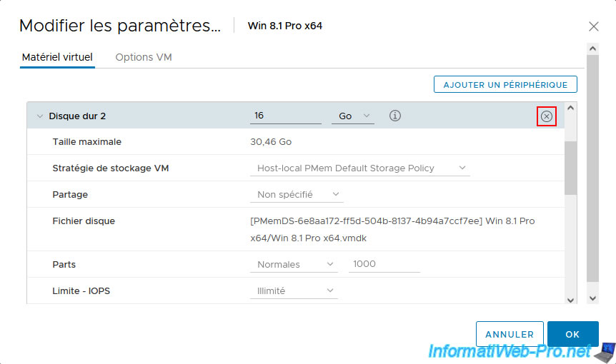The width and height of the screenshot is (616, 364).
Task: Open the Stratégie de stockage VM dropdown
Action: [x=359, y=168]
